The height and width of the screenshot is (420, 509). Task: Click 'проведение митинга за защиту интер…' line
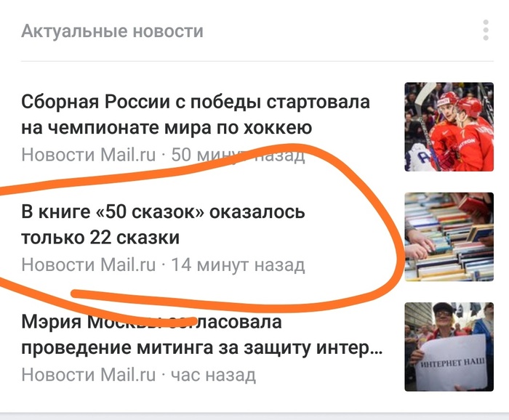tap(202, 348)
